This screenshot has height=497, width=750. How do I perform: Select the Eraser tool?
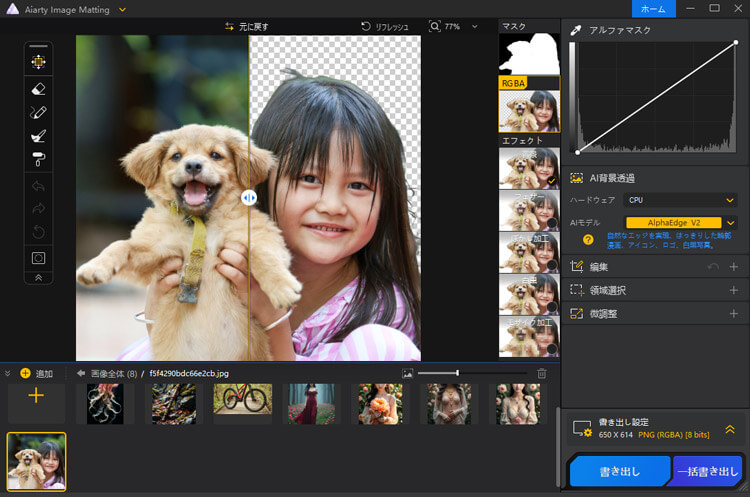point(38,89)
